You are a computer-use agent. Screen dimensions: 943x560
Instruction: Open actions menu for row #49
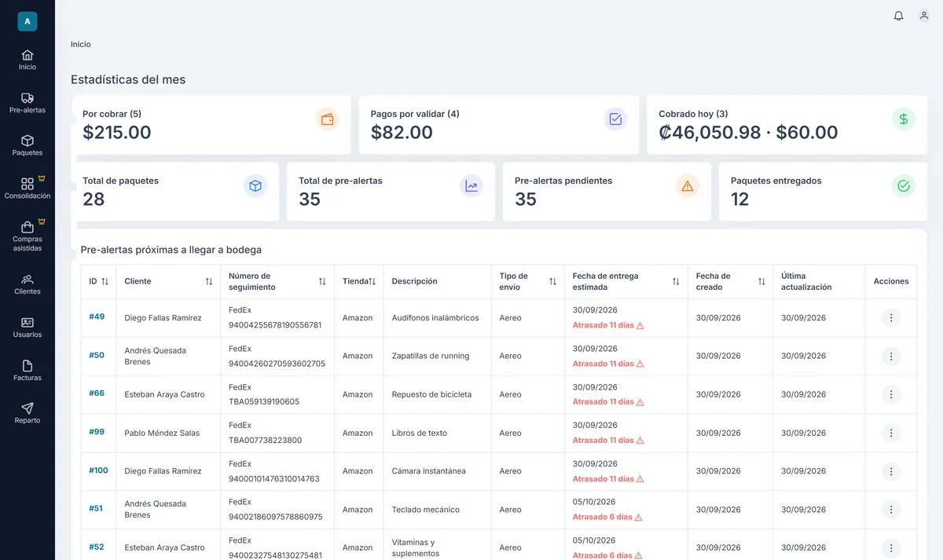click(x=891, y=318)
